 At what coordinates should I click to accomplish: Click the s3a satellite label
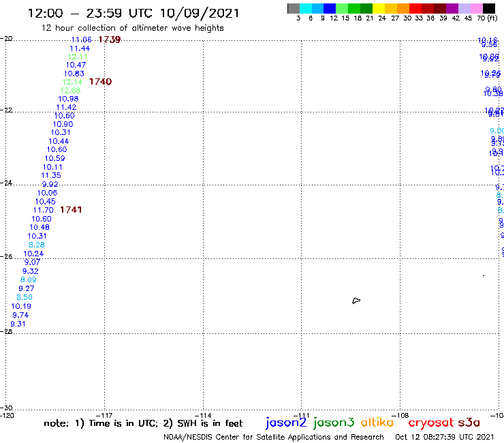(469, 423)
